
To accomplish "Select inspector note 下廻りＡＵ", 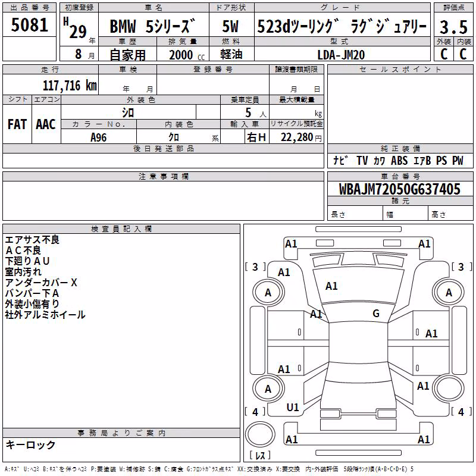I will click(27, 261).
